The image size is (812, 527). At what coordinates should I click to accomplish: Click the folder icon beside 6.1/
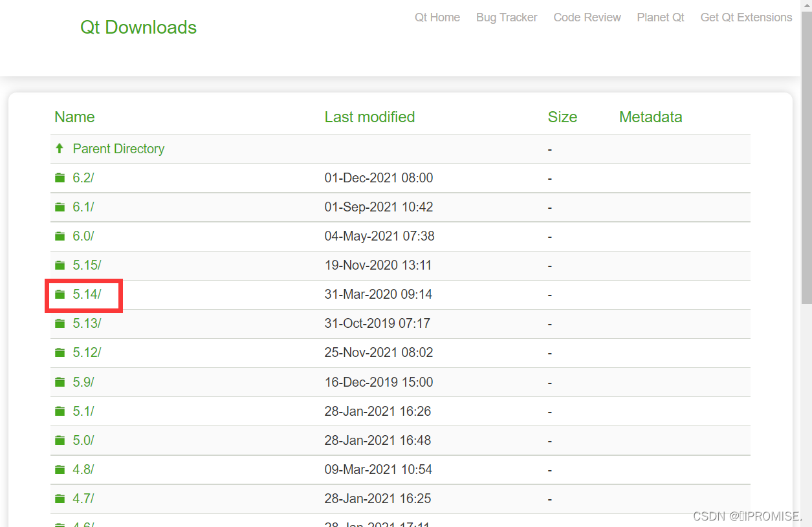pos(60,207)
